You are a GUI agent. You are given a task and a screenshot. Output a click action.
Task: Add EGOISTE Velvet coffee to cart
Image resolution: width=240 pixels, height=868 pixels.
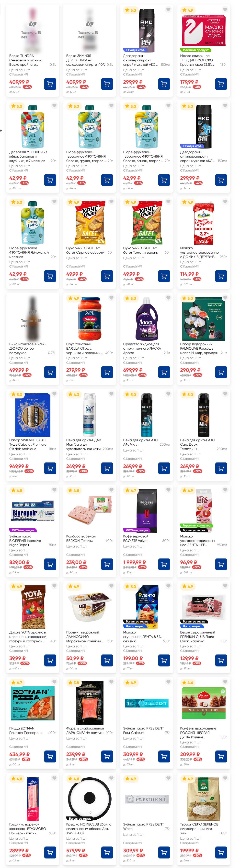(164, 564)
